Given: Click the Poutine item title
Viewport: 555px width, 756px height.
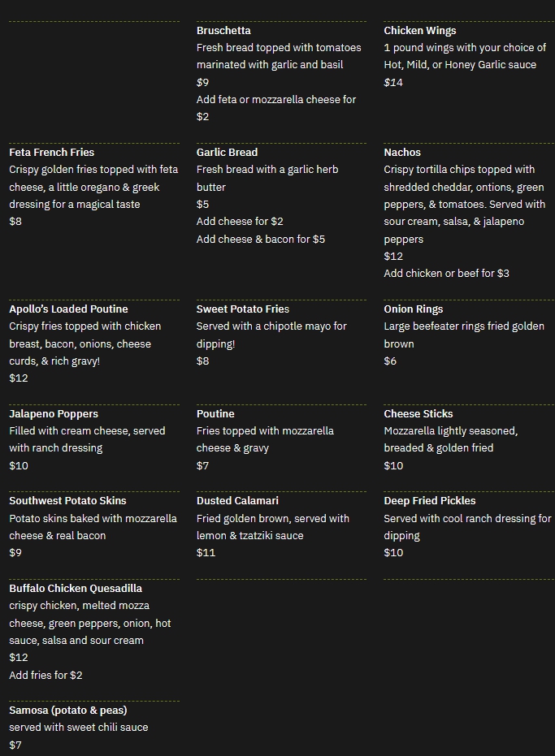Looking at the screenshot, I should click(x=215, y=414).
